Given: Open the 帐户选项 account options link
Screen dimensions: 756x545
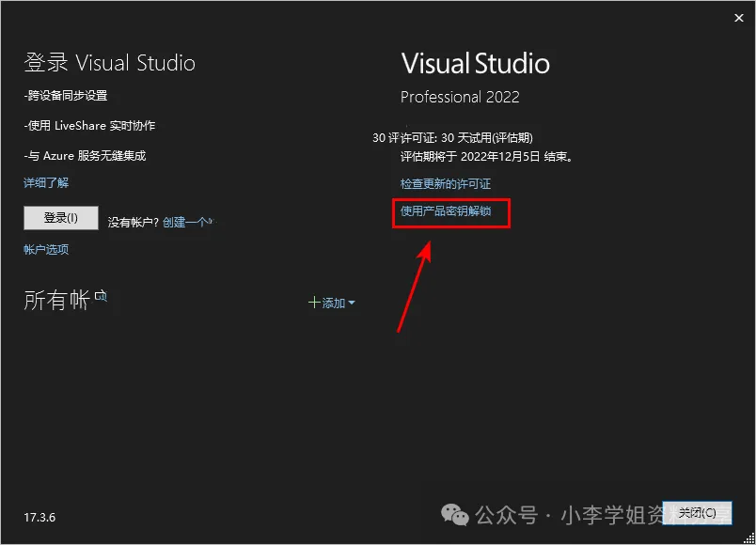Looking at the screenshot, I should (46, 249).
